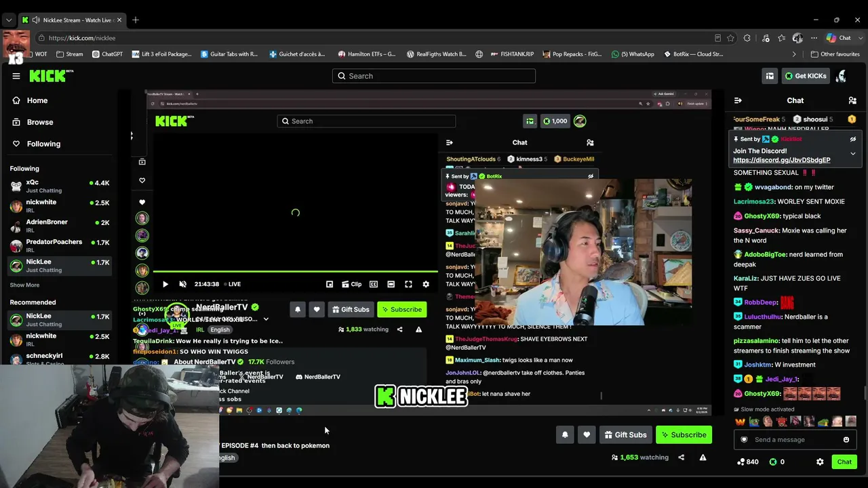
Task: Open xQc channel in the Following list
Action: (60, 186)
